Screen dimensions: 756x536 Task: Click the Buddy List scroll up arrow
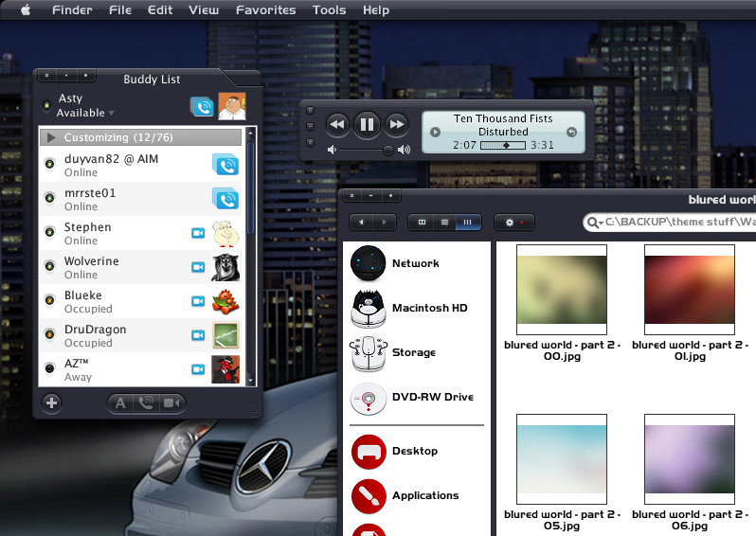[251, 132]
